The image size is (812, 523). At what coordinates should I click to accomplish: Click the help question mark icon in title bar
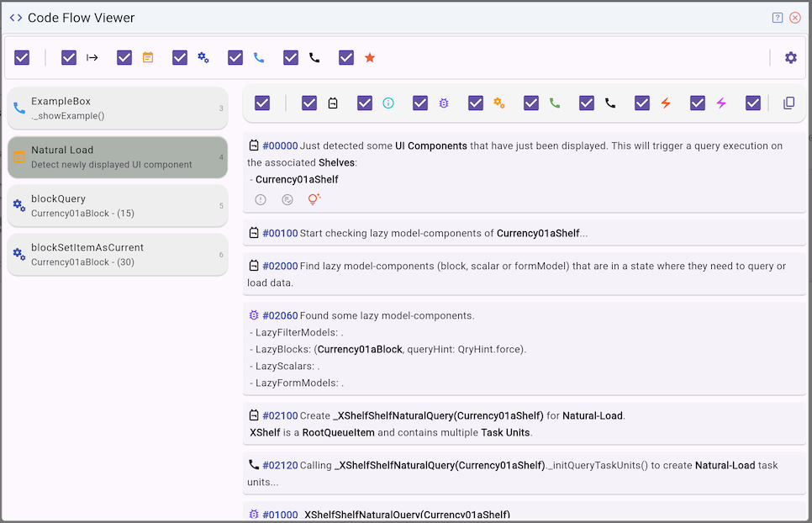(x=778, y=18)
